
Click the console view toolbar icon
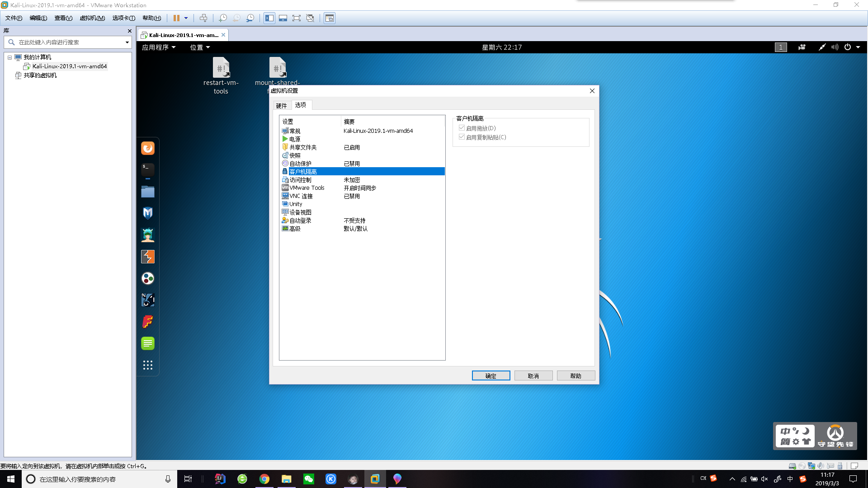coord(330,18)
